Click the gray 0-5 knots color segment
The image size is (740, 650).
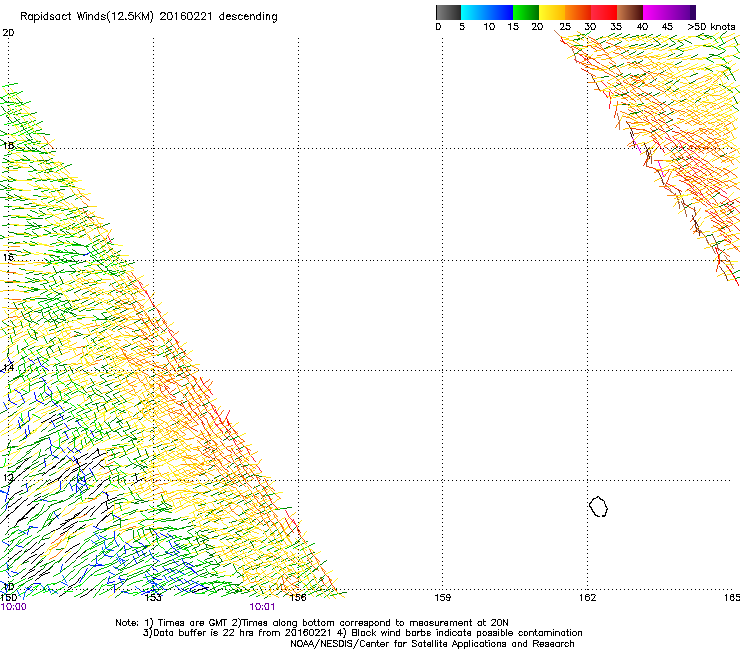click(x=448, y=12)
